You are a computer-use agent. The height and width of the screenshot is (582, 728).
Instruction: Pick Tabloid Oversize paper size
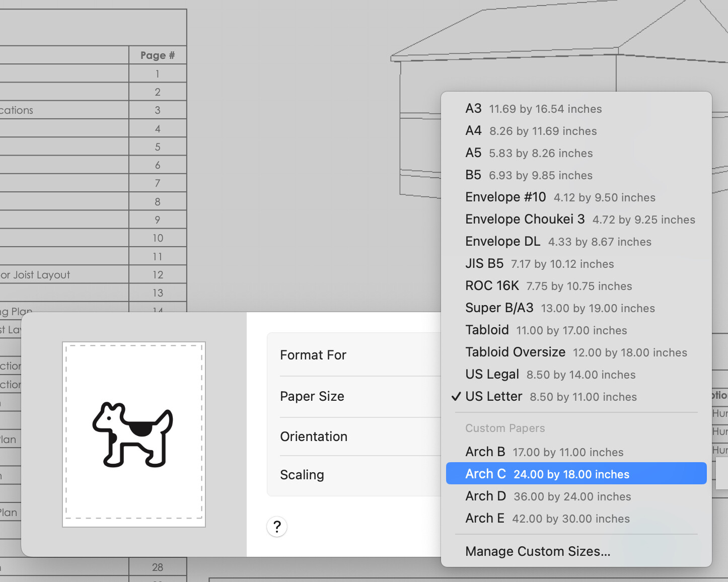point(576,352)
